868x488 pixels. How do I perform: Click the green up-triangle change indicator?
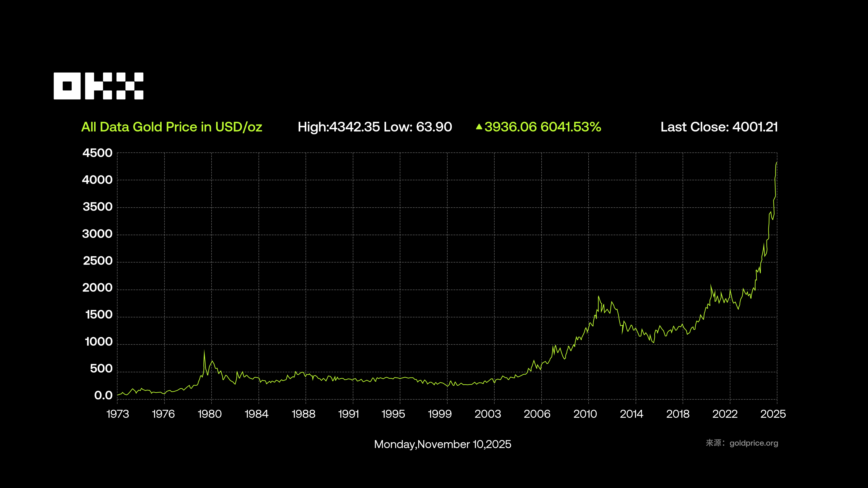pos(479,127)
